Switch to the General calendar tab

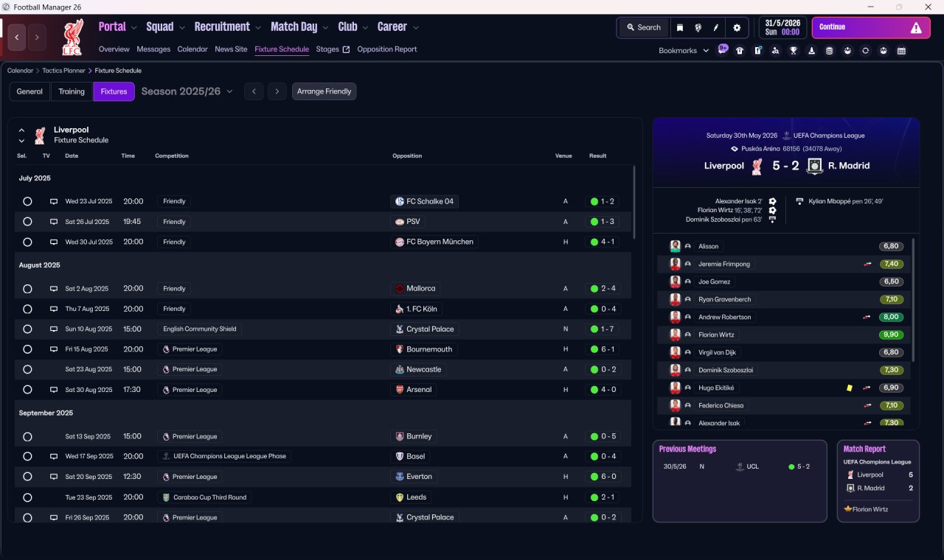[x=29, y=91]
